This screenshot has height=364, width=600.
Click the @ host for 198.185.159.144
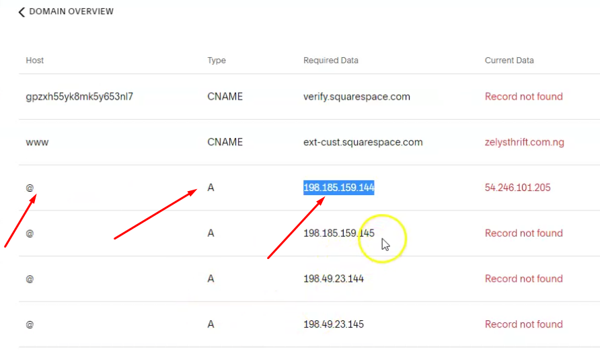(x=30, y=188)
